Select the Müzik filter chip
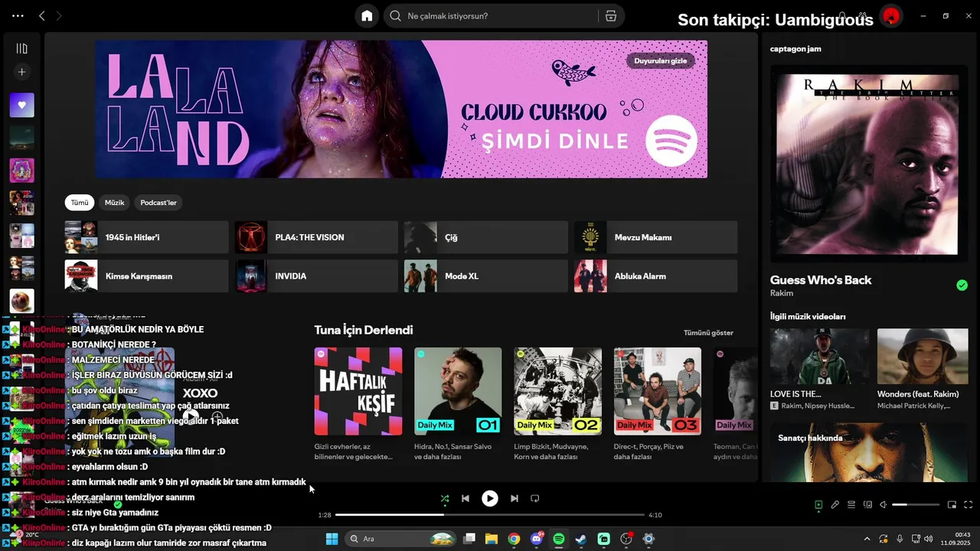 (x=115, y=203)
